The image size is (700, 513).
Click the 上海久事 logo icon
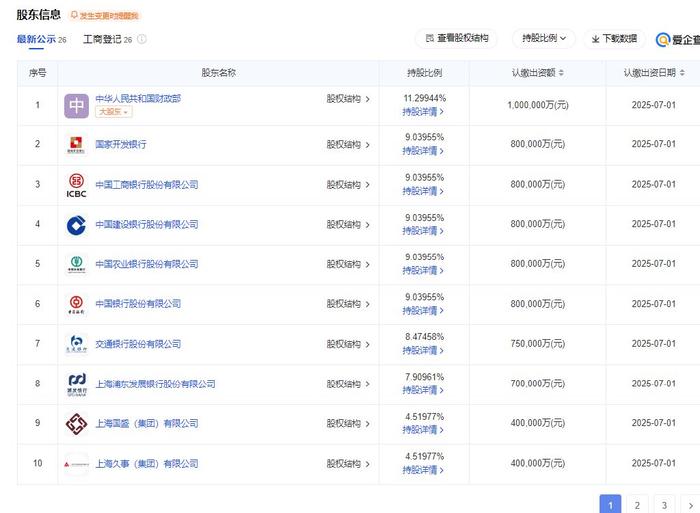coord(76,464)
